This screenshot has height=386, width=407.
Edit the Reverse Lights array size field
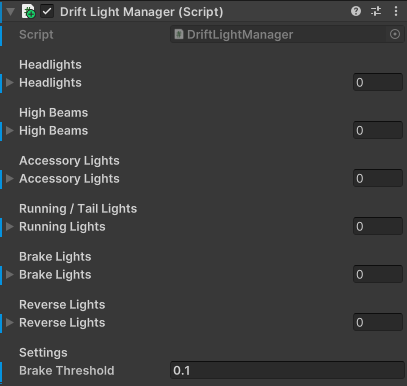378,322
